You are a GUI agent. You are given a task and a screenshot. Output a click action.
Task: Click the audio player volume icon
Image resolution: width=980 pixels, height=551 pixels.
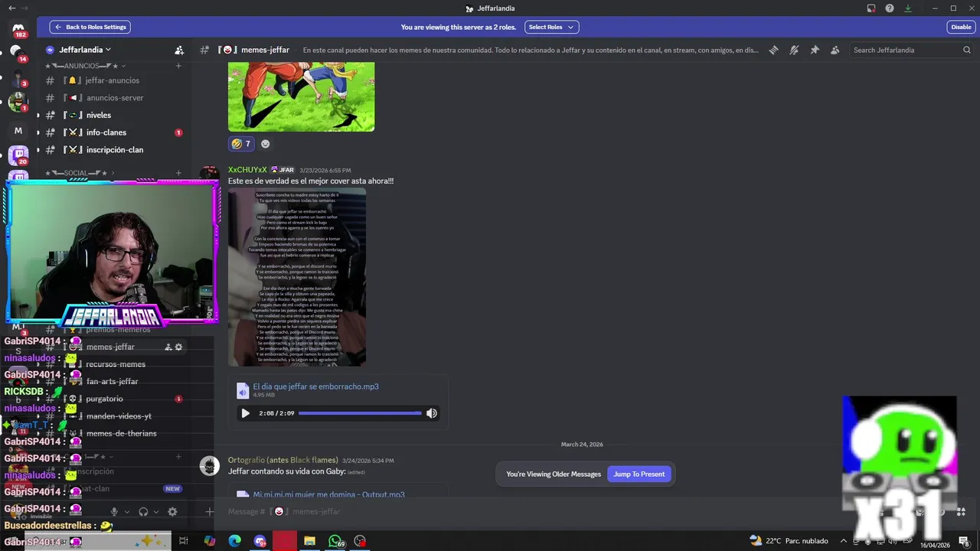(x=432, y=413)
